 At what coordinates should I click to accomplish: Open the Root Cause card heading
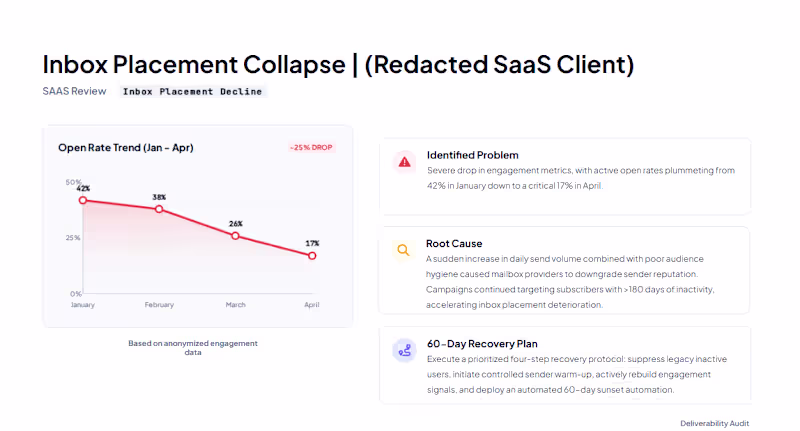(454, 244)
